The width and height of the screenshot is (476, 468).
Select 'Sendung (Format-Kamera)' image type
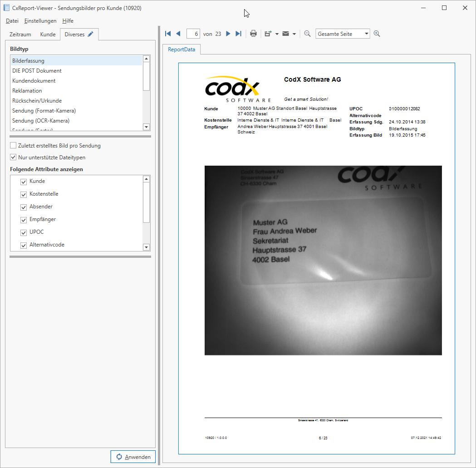[x=77, y=111]
